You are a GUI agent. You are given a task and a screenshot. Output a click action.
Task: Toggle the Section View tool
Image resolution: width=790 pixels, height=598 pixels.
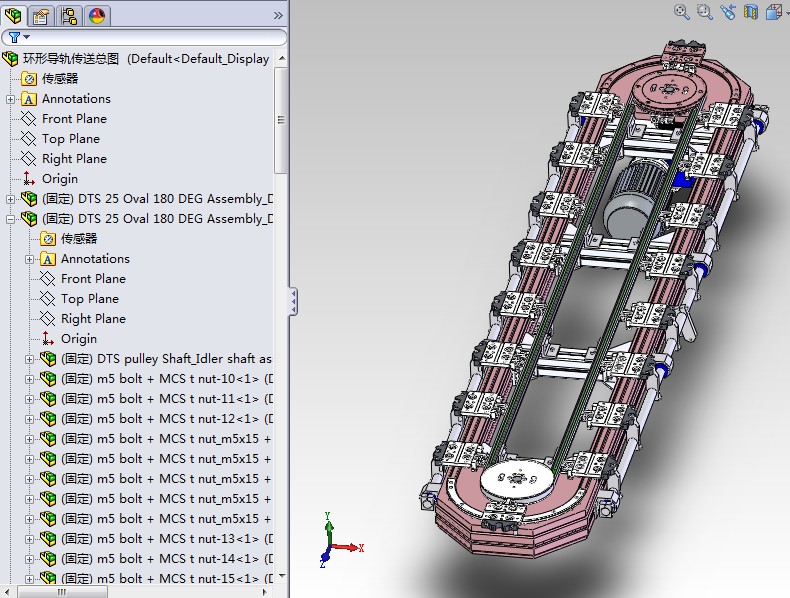pyautogui.click(x=751, y=12)
